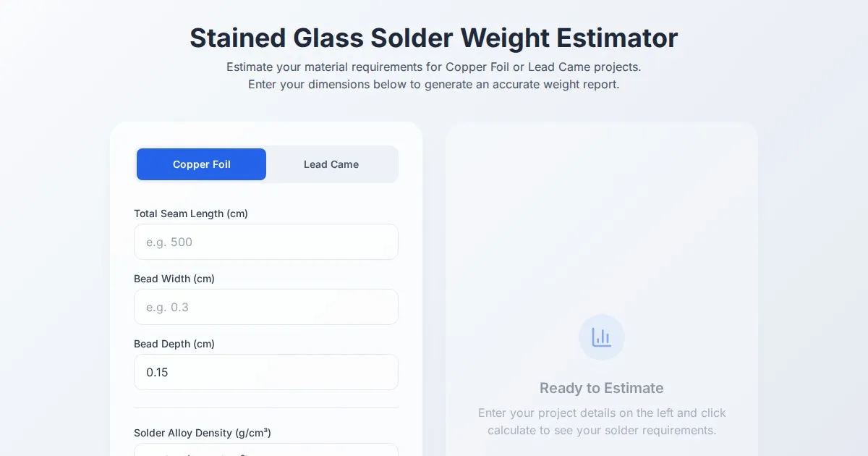Click the Stained Glass Solder Weight Estimator heading
This screenshot has height=456, width=868.
coord(434,38)
